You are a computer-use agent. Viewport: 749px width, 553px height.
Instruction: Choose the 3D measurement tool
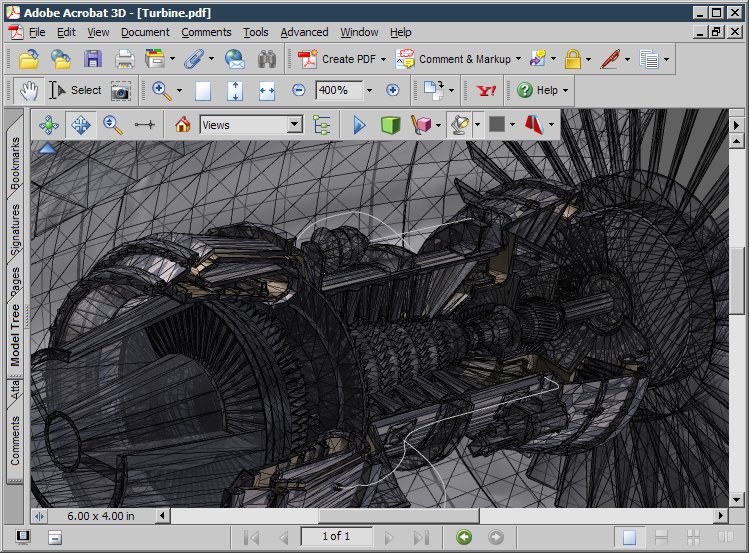[x=144, y=125]
